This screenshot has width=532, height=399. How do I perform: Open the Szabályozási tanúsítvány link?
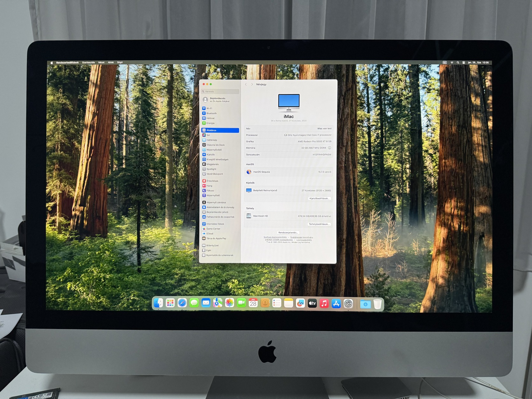[302, 237]
